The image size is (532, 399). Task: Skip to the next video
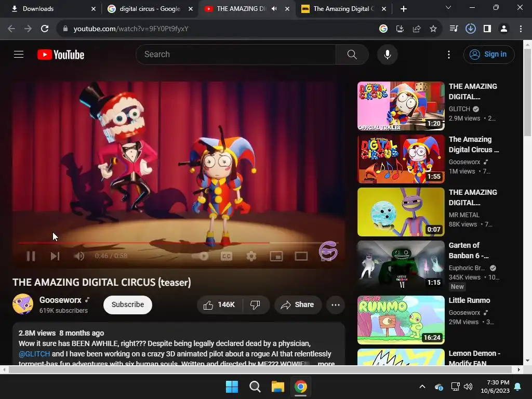55,256
